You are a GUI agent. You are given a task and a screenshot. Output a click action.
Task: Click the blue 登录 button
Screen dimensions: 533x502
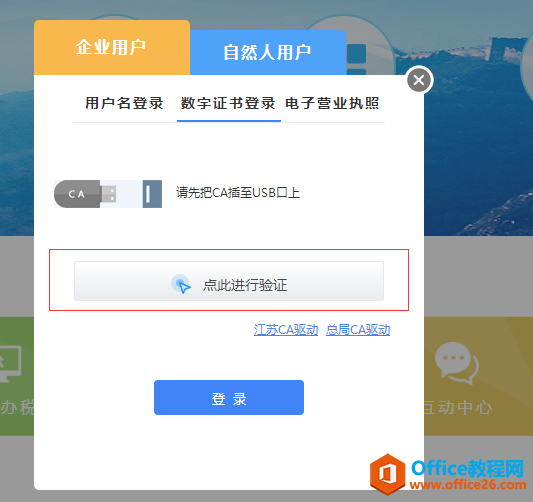[229, 397]
